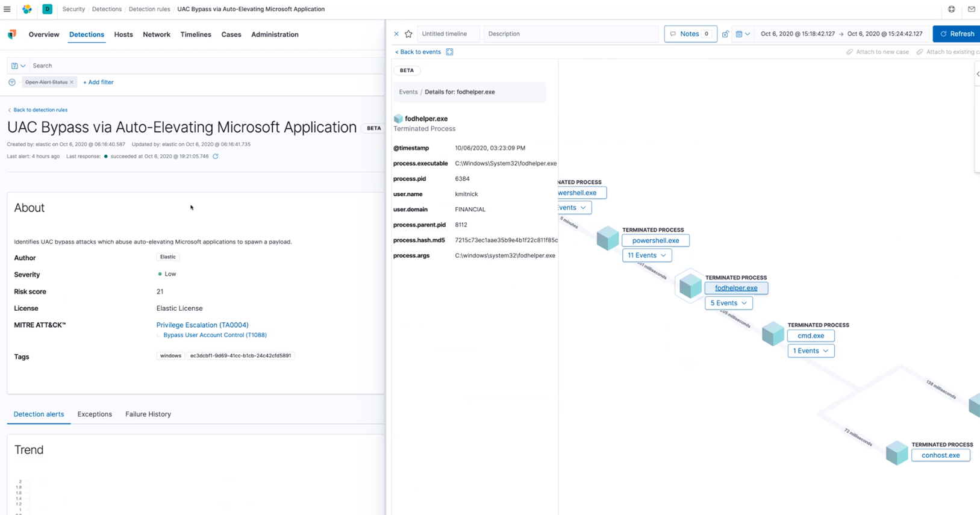Click the cube icon beside cmd.exe node
Screen dimensions: 980x515
click(x=773, y=333)
